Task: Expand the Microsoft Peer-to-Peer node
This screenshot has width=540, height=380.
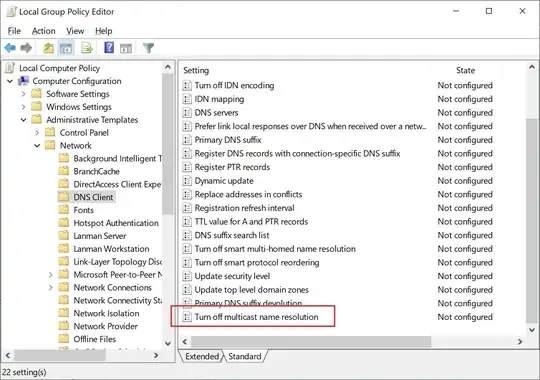Action: tap(51, 275)
